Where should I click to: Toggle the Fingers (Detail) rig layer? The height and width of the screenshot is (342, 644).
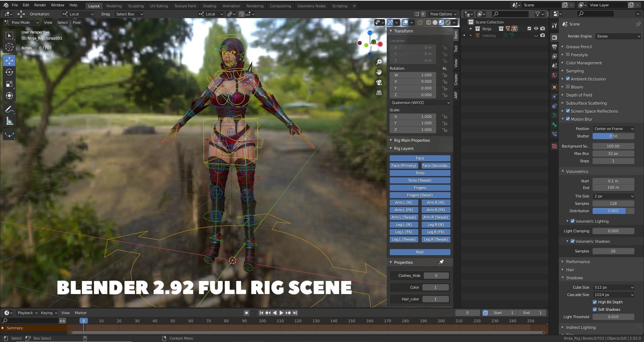click(420, 195)
